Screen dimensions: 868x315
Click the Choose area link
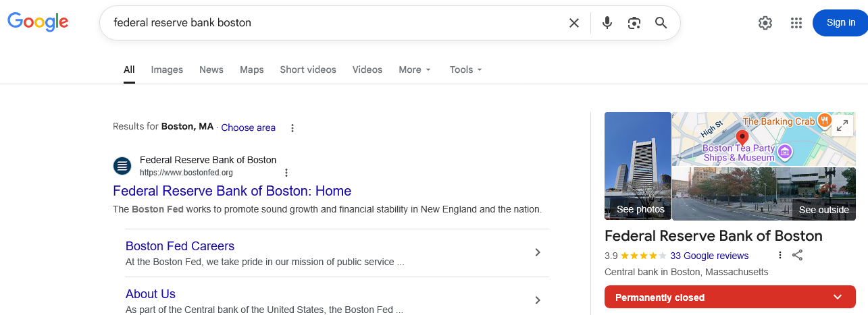(248, 127)
